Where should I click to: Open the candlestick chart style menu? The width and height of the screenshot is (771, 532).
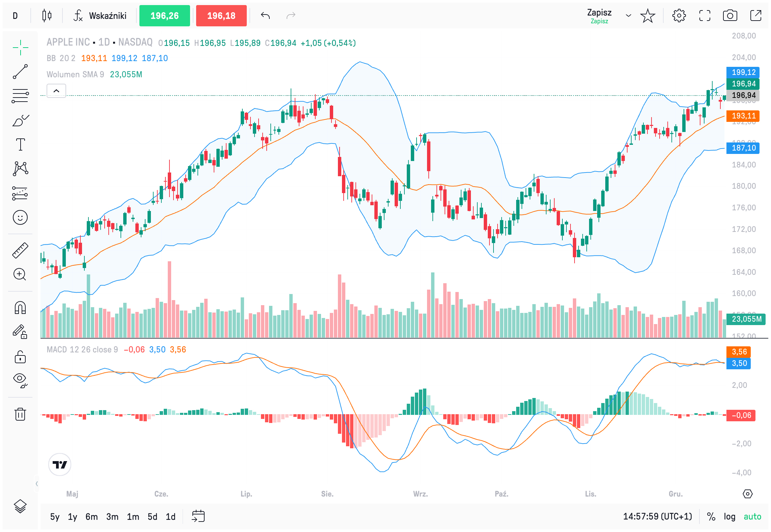pos(47,16)
